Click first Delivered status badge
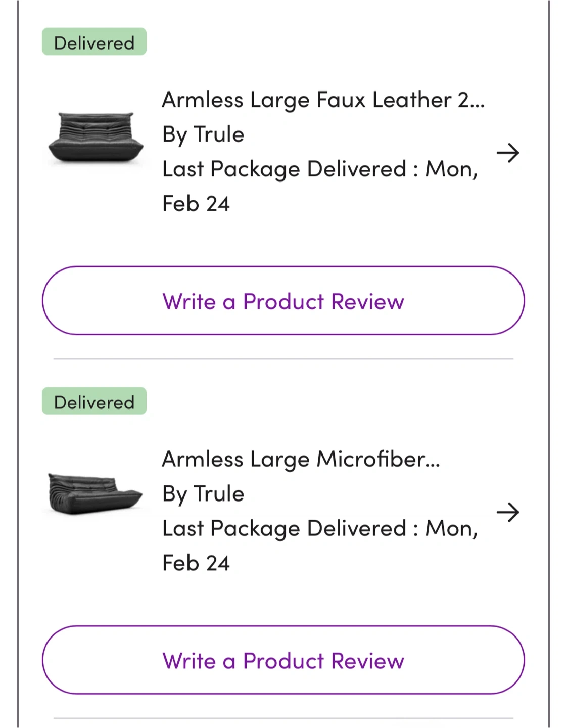This screenshot has width=567, height=728. point(94,42)
